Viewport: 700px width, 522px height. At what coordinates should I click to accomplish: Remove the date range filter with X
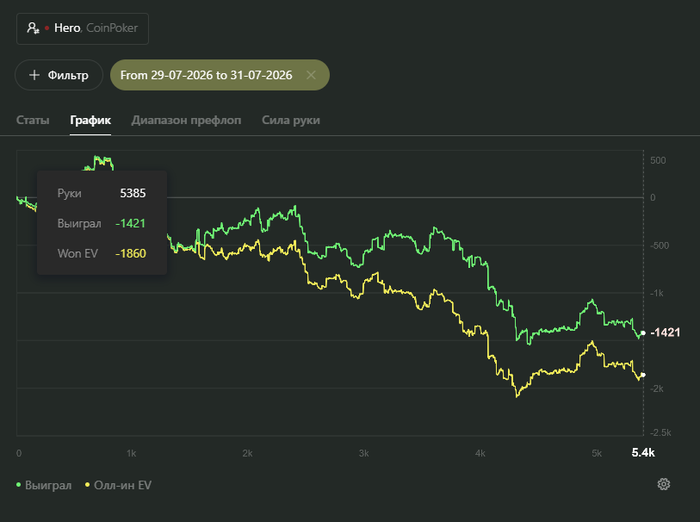(311, 75)
